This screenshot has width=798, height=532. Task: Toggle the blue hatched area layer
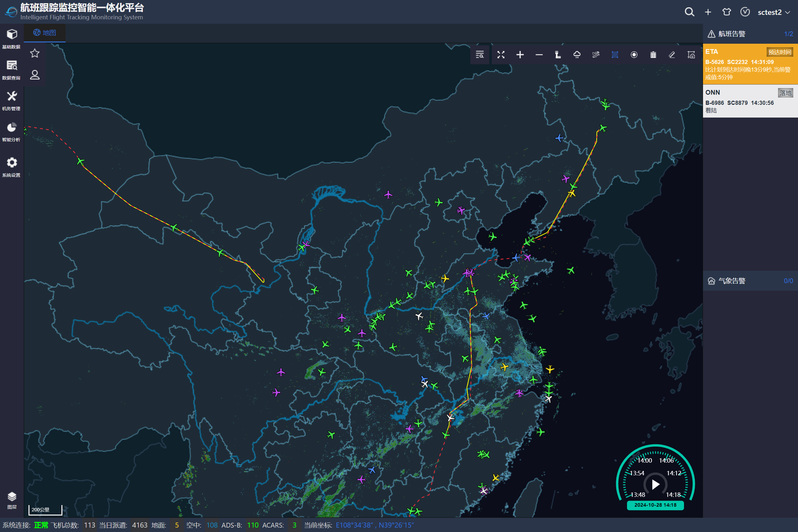615,54
